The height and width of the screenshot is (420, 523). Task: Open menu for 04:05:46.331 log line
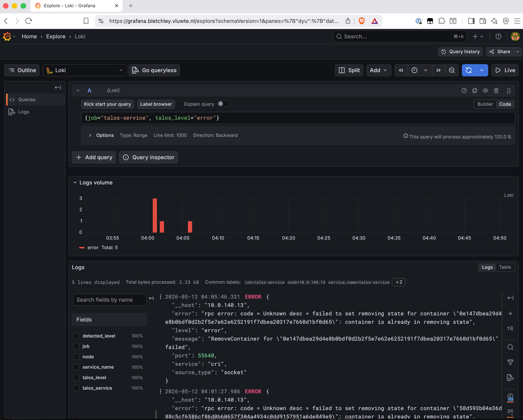click(x=161, y=297)
